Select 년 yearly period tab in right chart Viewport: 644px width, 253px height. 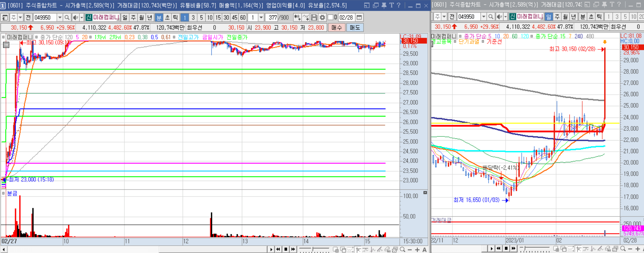point(573,17)
